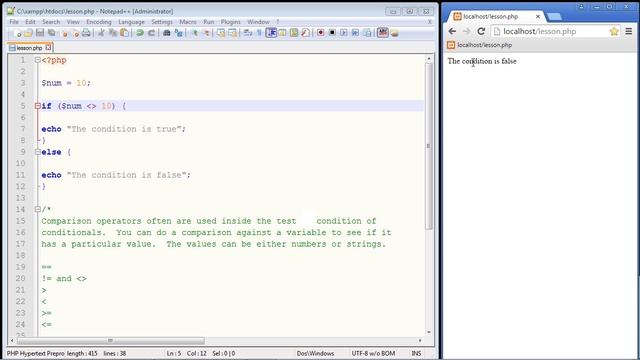The image size is (640, 360).
Task: Click the INS status bar entry
Action: (416, 353)
